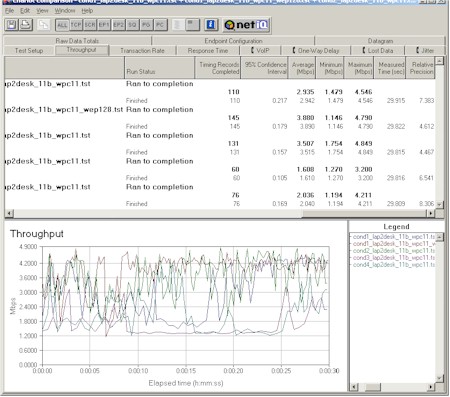Switch to the Endpoint Configuration tab
The image size is (450, 397).
tap(233, 41)
